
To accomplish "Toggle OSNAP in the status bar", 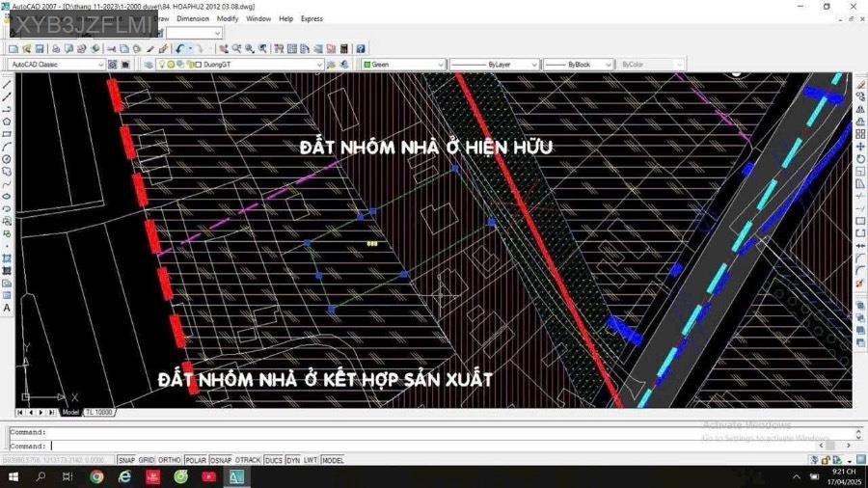I will coord(221,460).
